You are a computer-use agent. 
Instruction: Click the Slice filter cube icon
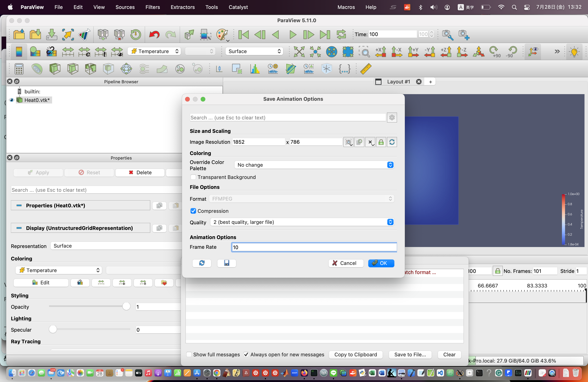(73, 69)
